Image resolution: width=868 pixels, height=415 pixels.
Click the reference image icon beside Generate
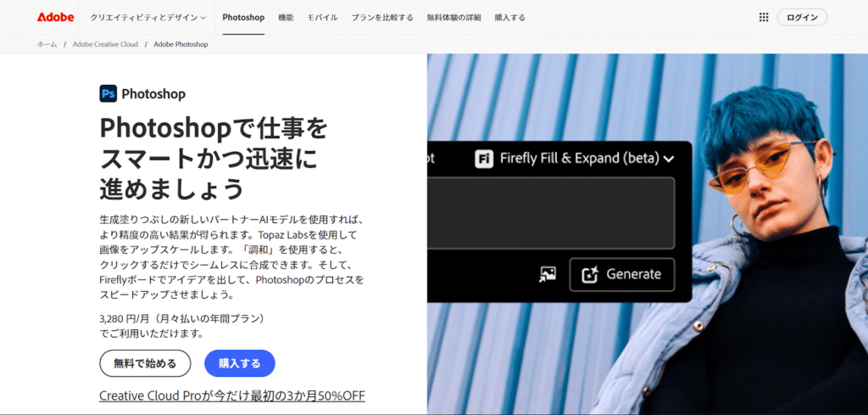click(x=548, y=274)
